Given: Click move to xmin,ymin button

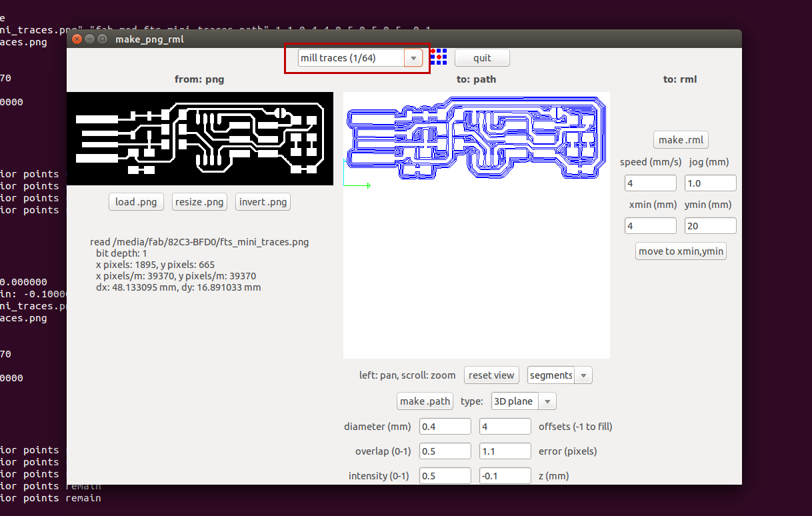Looking at the screenshot, I should (680, 251).
